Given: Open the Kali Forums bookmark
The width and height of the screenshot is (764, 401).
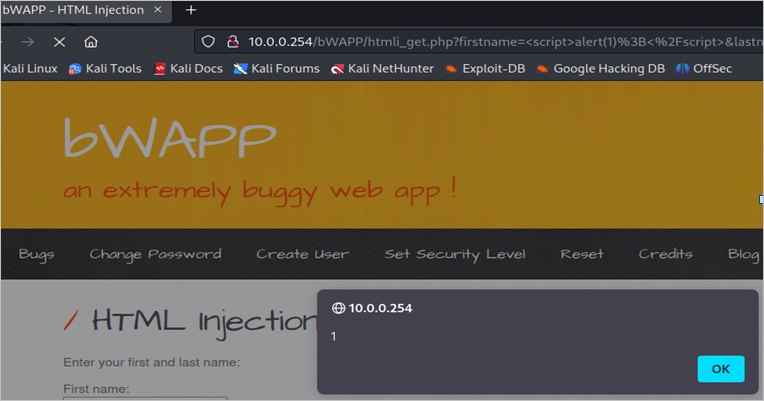Looking at the screenshot, I should 277,69.
